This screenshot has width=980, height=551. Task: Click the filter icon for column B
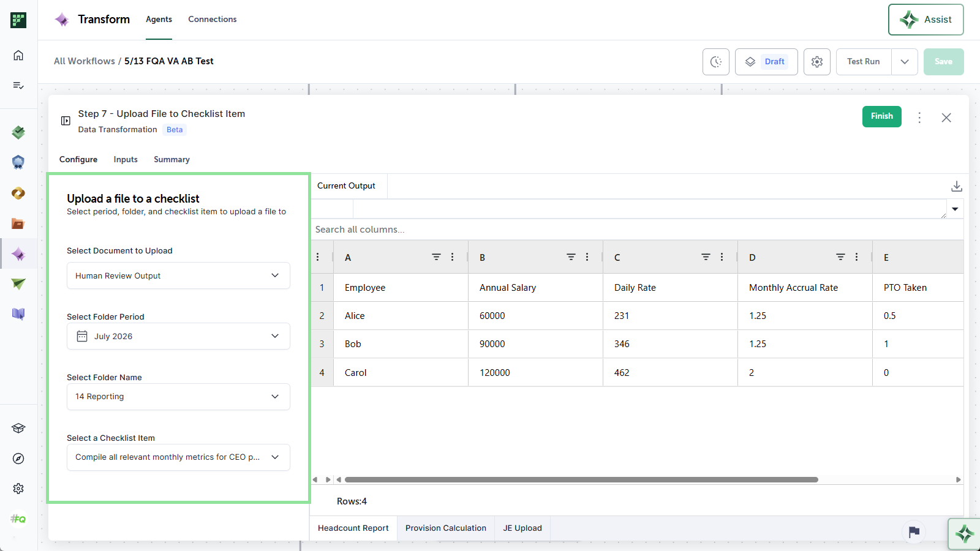[x=571, y=257]
